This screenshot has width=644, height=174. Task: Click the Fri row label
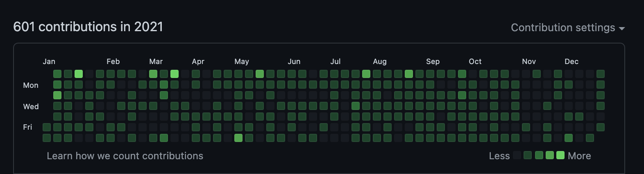pos(27,127)
